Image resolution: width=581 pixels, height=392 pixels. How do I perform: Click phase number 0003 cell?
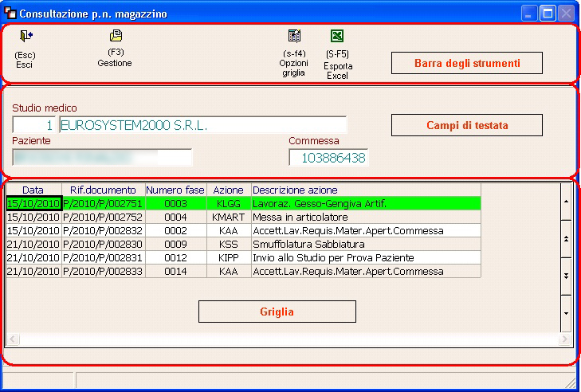tap(176, 203)
